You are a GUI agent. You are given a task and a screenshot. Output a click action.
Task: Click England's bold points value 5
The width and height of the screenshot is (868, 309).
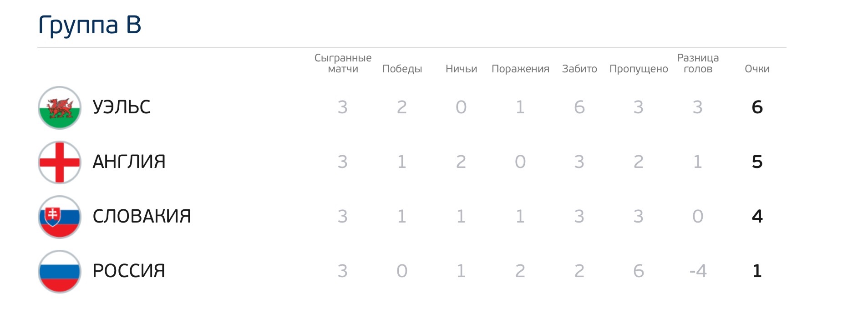[757, 162]
